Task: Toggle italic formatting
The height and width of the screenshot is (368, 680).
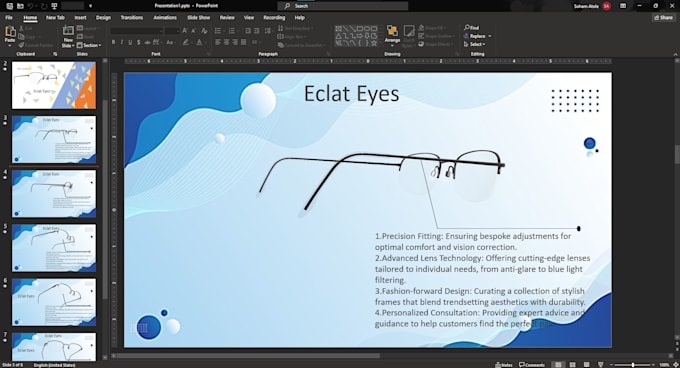Action: tap(122, 42)
